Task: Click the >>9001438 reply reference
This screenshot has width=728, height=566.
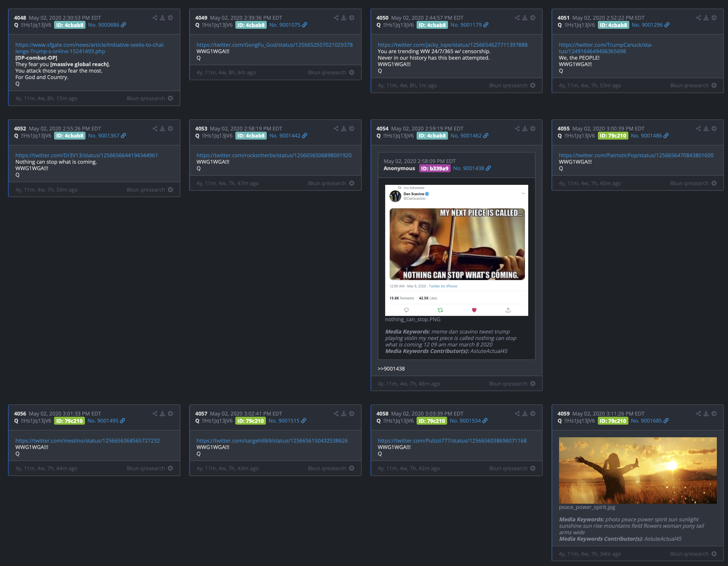Action: pyautogui.click(x=391, y=369)
